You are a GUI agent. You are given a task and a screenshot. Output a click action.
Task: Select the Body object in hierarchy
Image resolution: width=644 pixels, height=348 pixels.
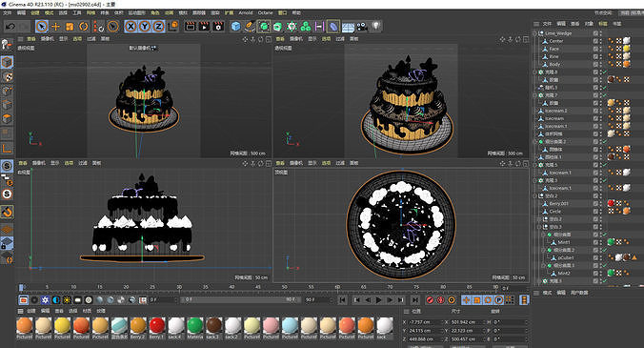click(554, 65)
